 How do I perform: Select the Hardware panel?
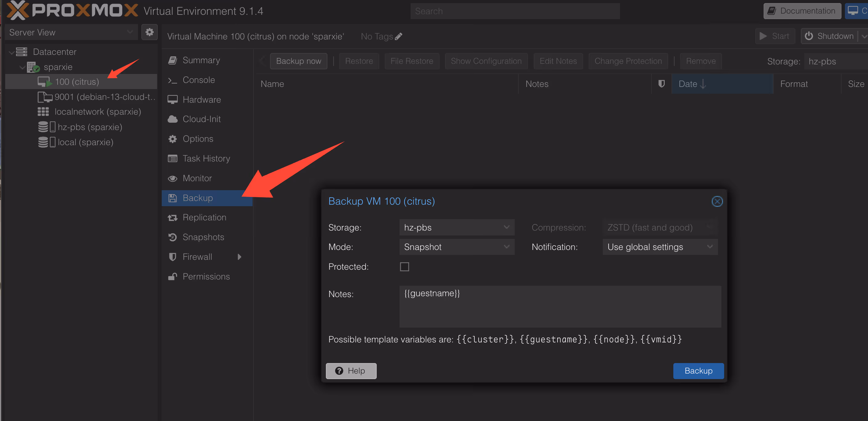(201, 100)
